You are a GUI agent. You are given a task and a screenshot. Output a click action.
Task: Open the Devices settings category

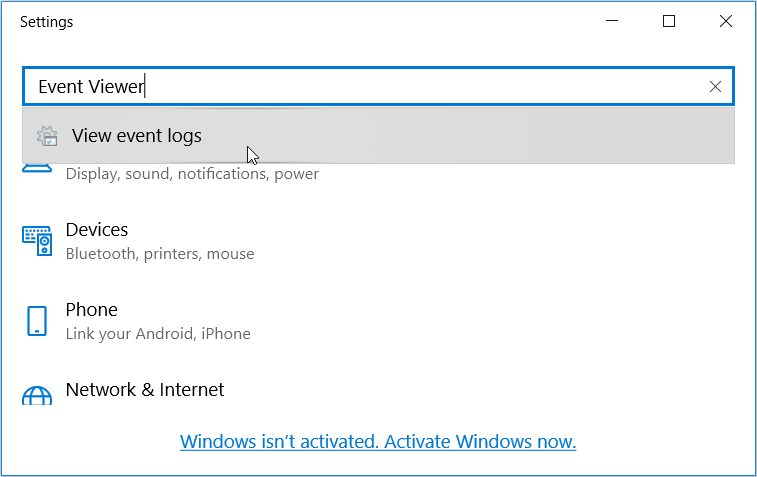click(97, 230)
